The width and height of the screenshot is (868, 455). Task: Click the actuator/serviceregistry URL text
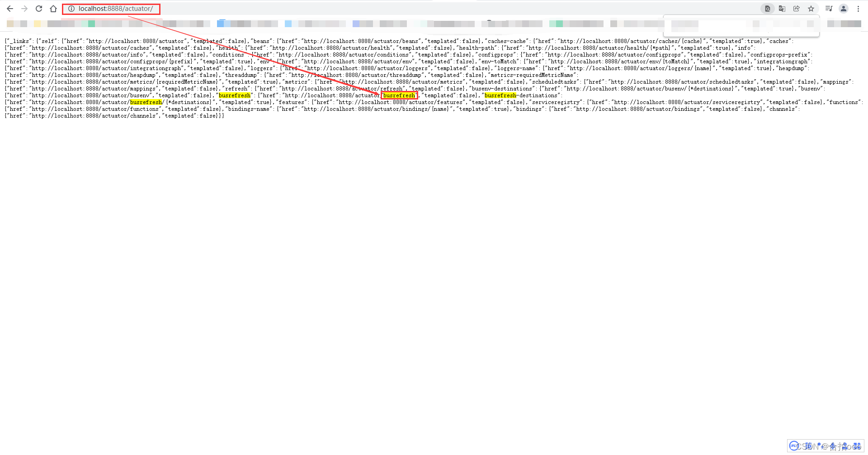point(687,102)
